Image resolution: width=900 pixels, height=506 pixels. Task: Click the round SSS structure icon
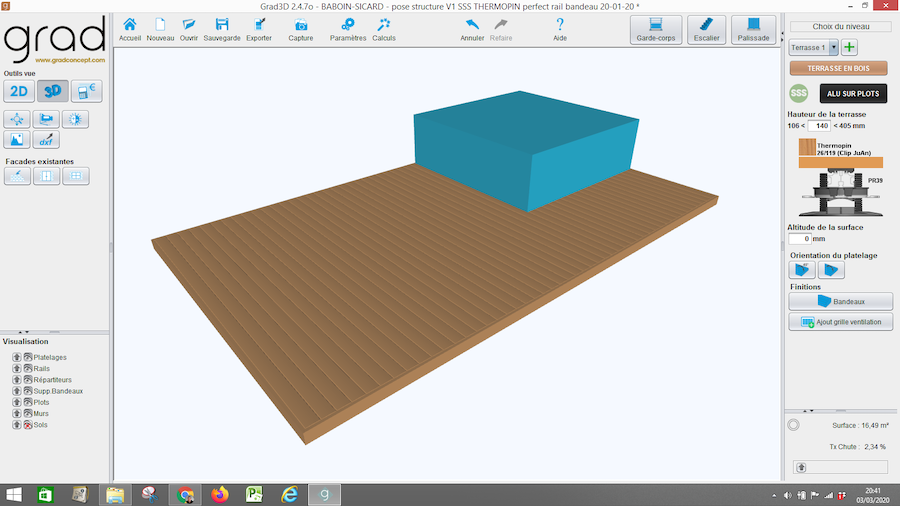pos(798,93)
